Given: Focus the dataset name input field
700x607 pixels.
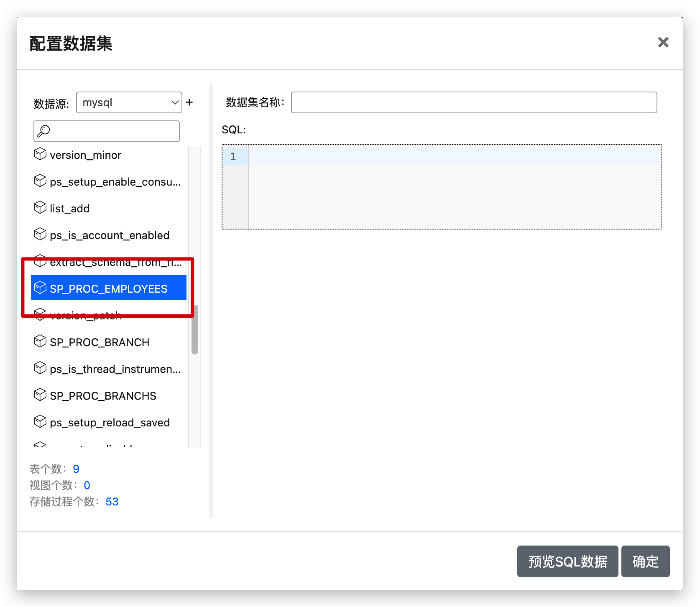Looking at the screenshot, I should click(x=474, y=102).
